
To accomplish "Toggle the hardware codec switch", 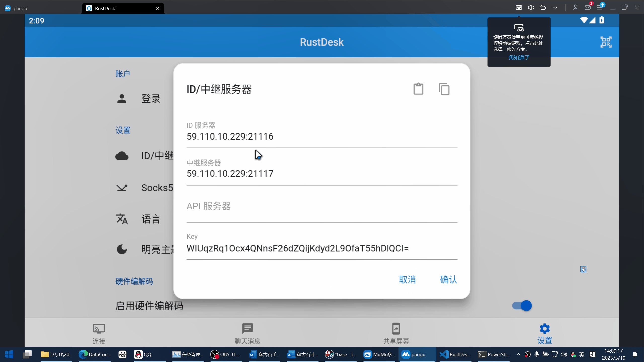I will (522, 306).
